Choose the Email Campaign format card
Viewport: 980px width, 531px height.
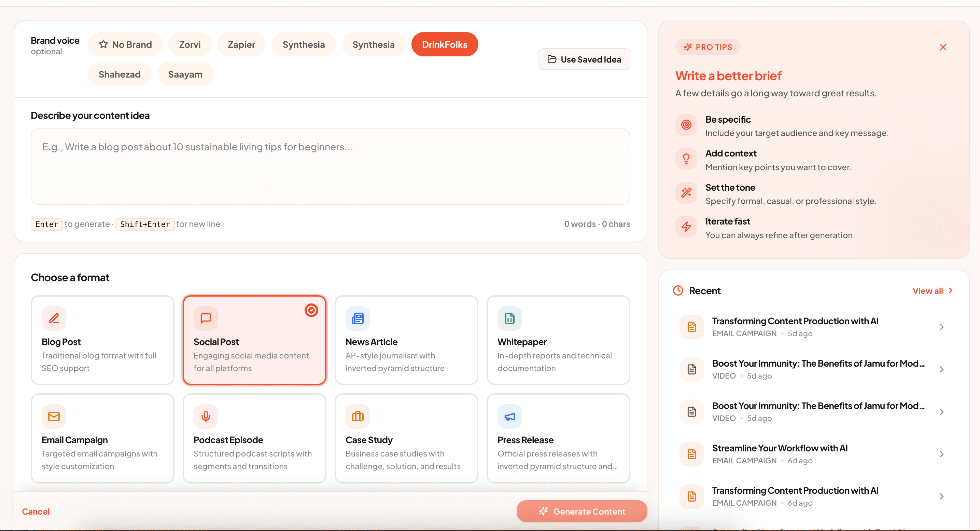point(102,438)
